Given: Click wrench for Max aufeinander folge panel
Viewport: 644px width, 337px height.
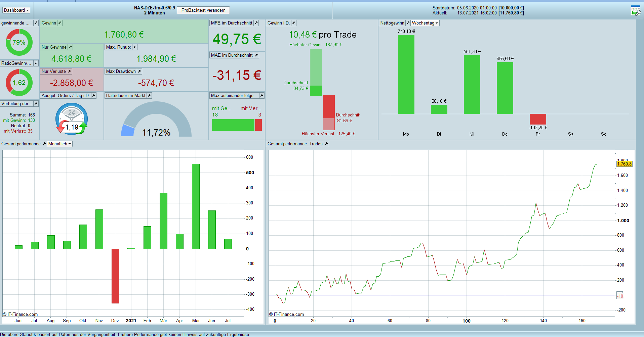Looking at the screenshot, I should [262, 95].
